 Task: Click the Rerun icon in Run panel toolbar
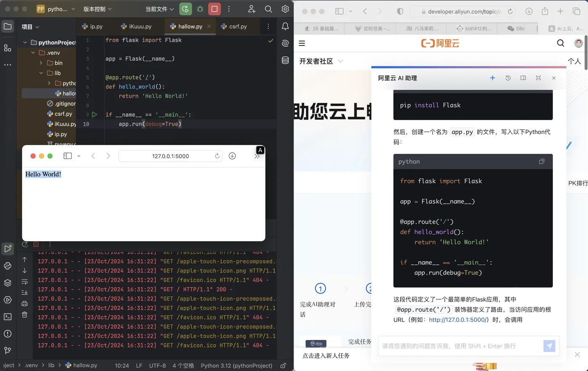pyautogui.click(x=25, y=244)
